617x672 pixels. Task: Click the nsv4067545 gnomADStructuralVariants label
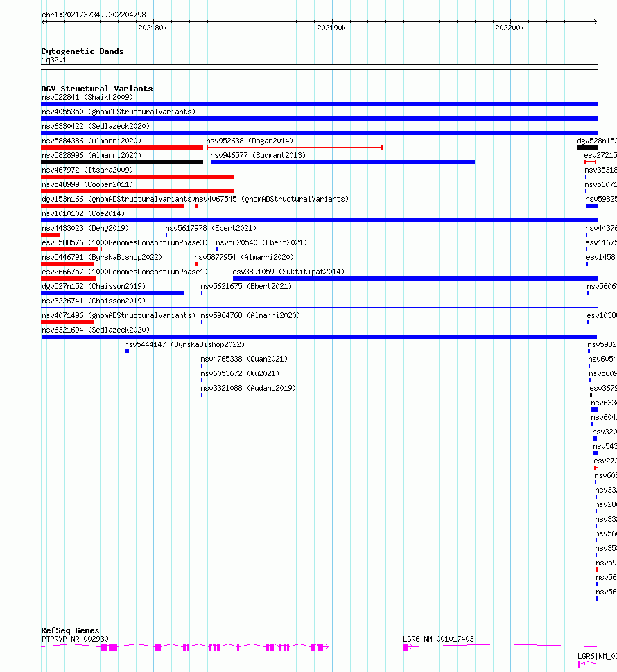pyautogui.click(x=272, y=200)
